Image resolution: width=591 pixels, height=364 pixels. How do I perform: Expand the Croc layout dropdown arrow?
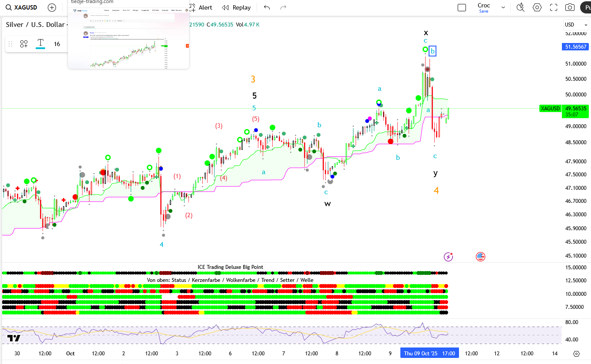(x=503, y=7)
